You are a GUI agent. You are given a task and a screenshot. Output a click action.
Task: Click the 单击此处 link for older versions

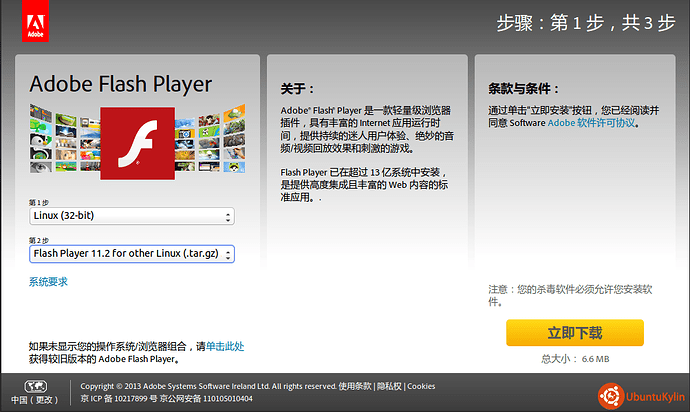tap(225, 346)
